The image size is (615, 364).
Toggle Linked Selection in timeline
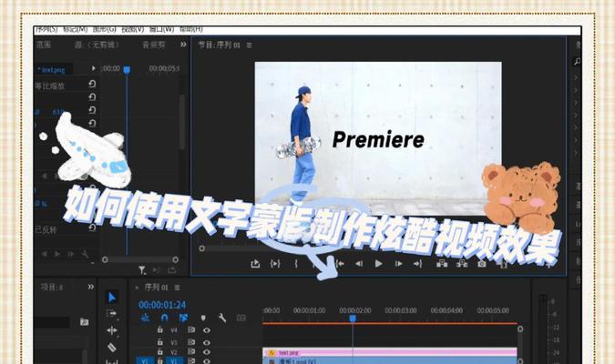coord(183,318)
